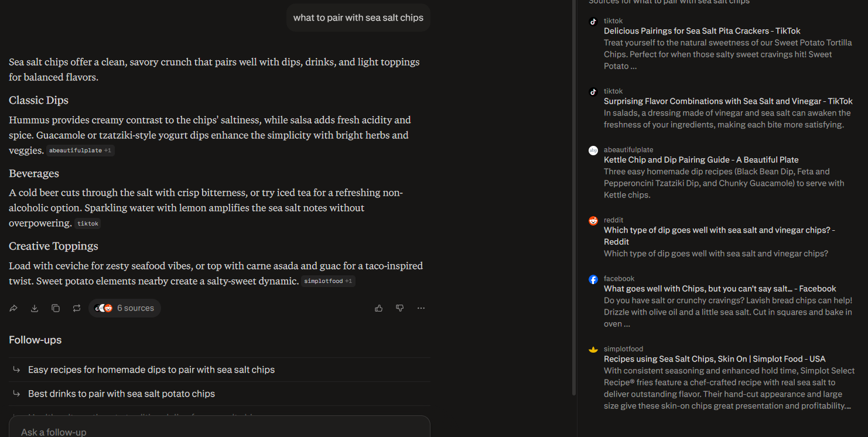Download the answer using the export icon
Screen dimensions: 868x437
[x=35, y=308]
